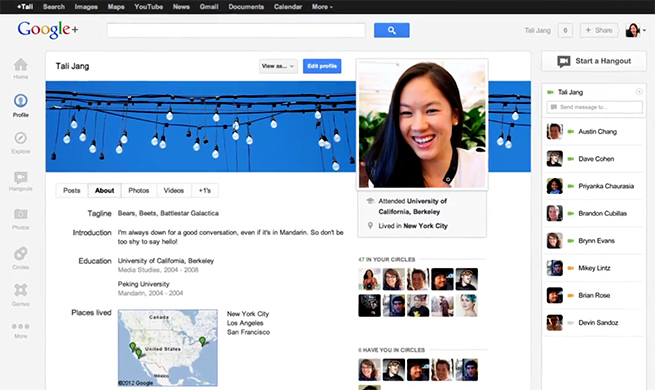Open the More menu in top bar

322,7
